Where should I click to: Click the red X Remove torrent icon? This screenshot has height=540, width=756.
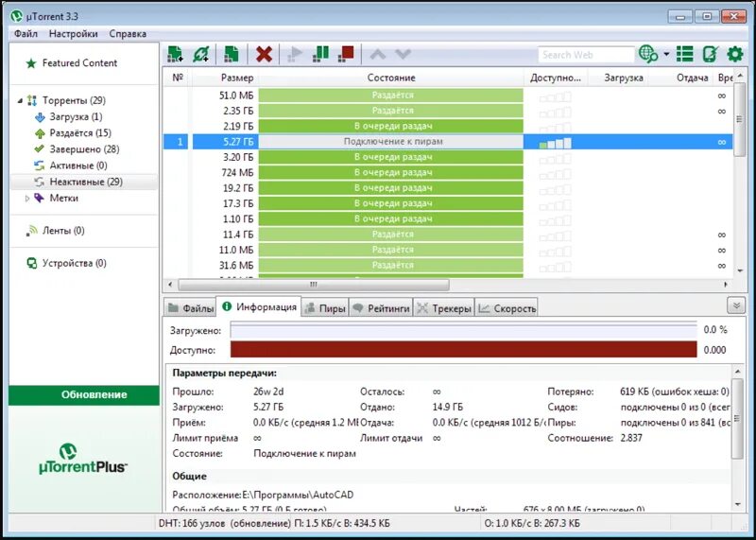(x=264, y=54)
